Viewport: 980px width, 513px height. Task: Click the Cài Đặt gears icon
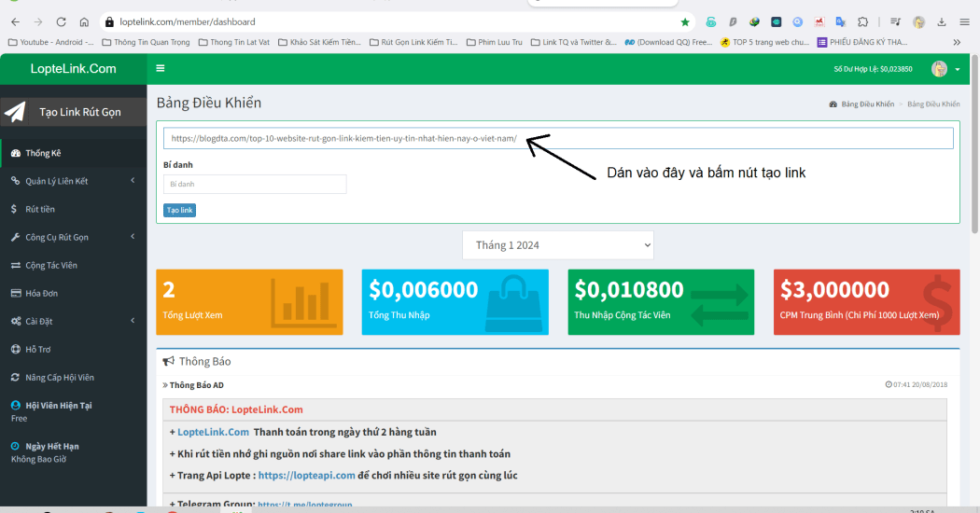pos(16,321)
